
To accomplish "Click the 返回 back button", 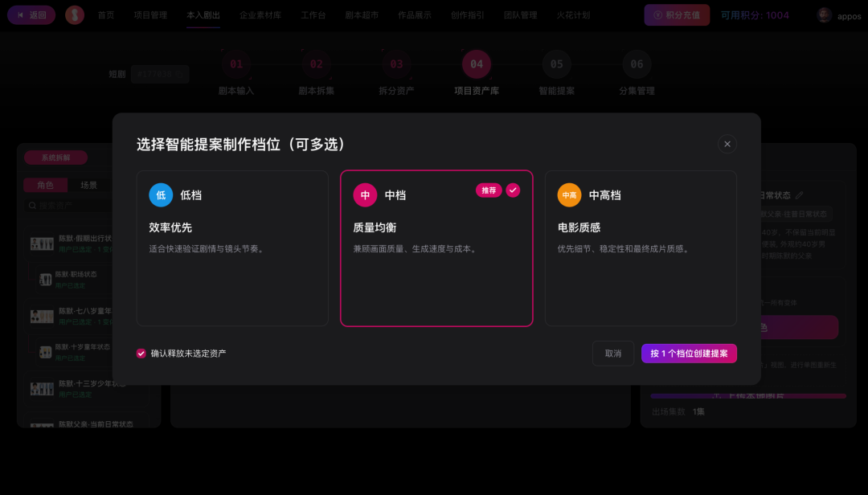I will coord(31,15).
